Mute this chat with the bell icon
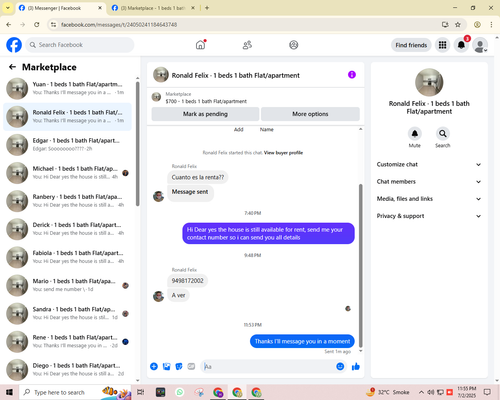Screen dimensions: 500x400 coord(415,134)
